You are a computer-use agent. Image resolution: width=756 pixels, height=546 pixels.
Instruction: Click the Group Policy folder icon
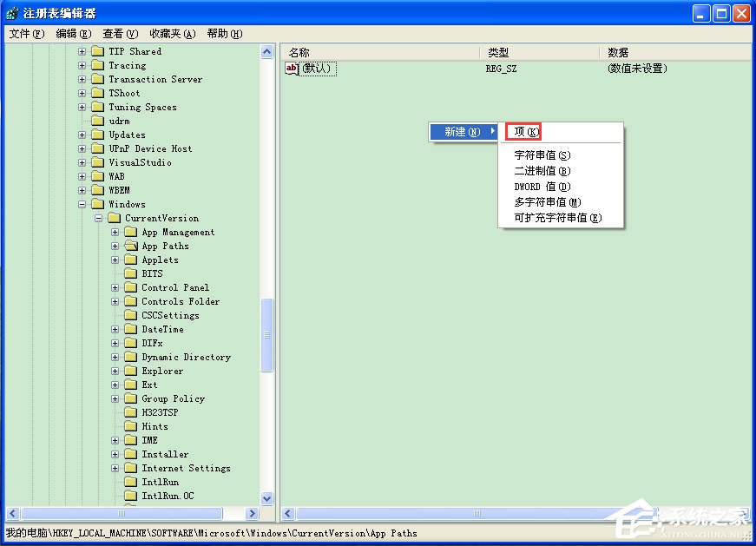130,398
